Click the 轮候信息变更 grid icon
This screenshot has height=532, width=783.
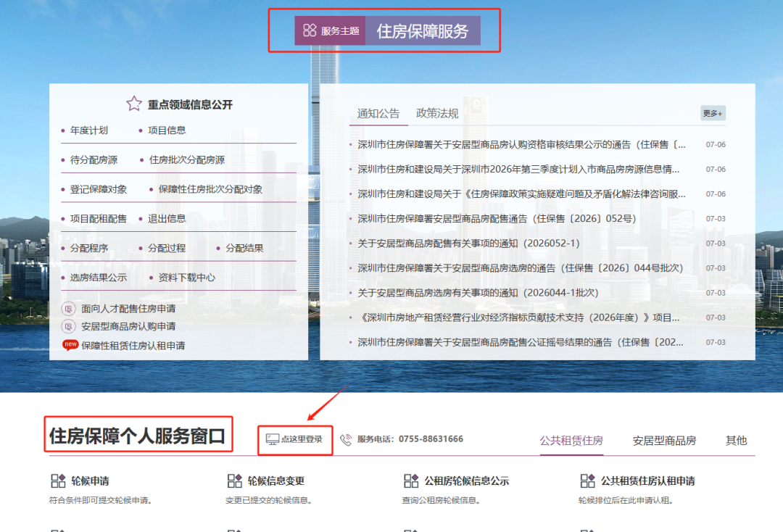pos(235,481)
